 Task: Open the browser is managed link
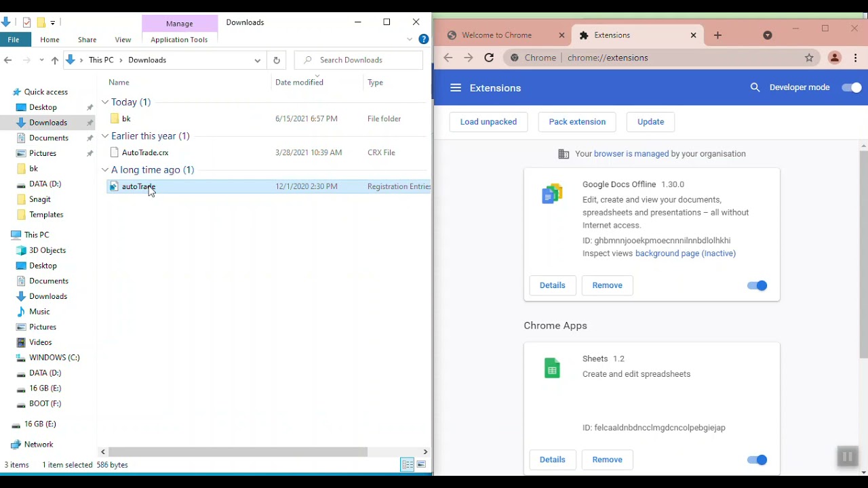click(x=631, y=154)
